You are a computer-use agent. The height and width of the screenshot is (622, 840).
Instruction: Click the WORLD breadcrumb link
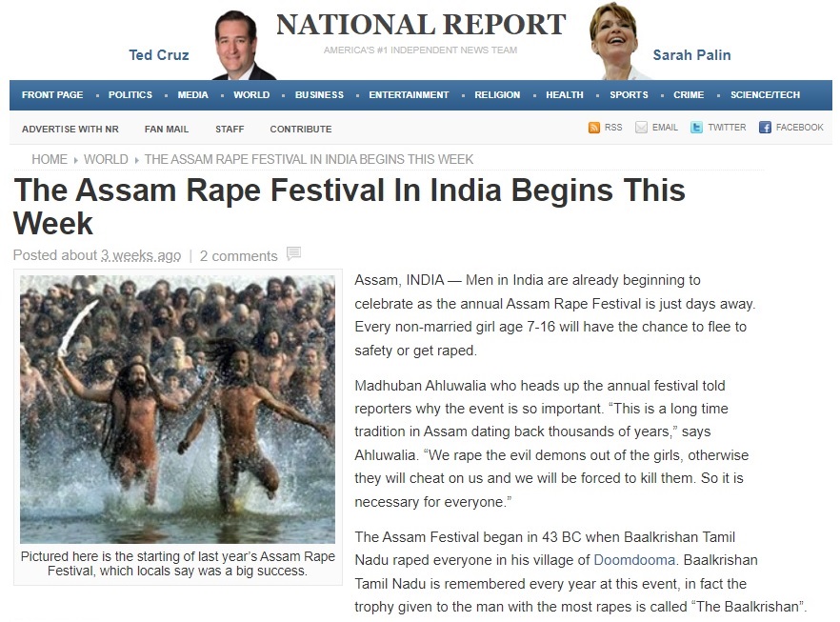pyautogui.click(x=106, y=159)
